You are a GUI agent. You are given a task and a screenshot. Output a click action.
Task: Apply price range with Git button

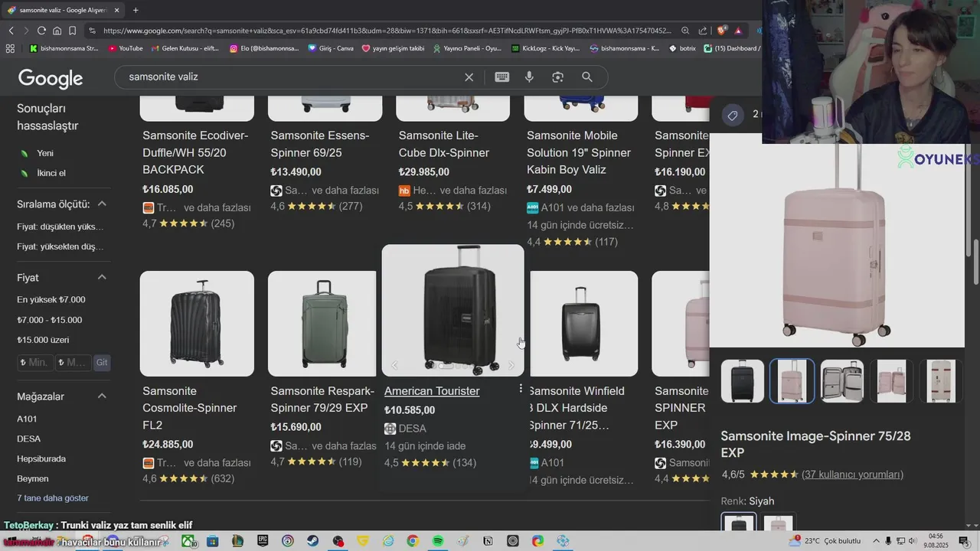pos(102,362)
